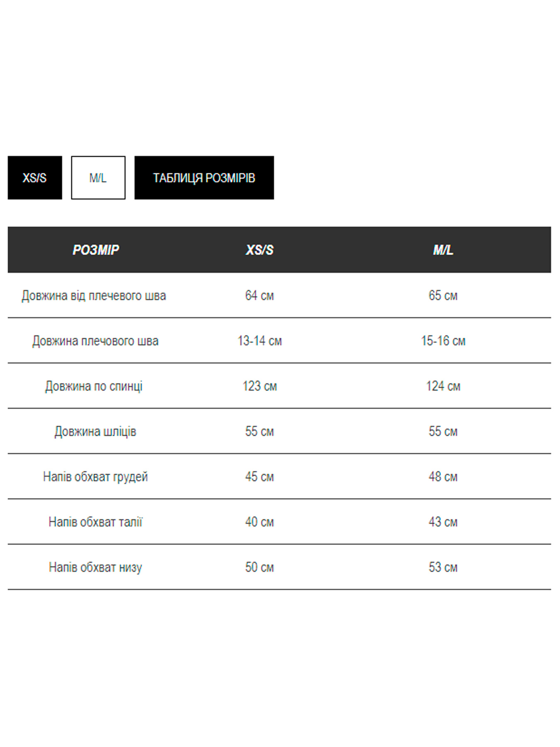Select the 48 см chest value

(443, 476)
